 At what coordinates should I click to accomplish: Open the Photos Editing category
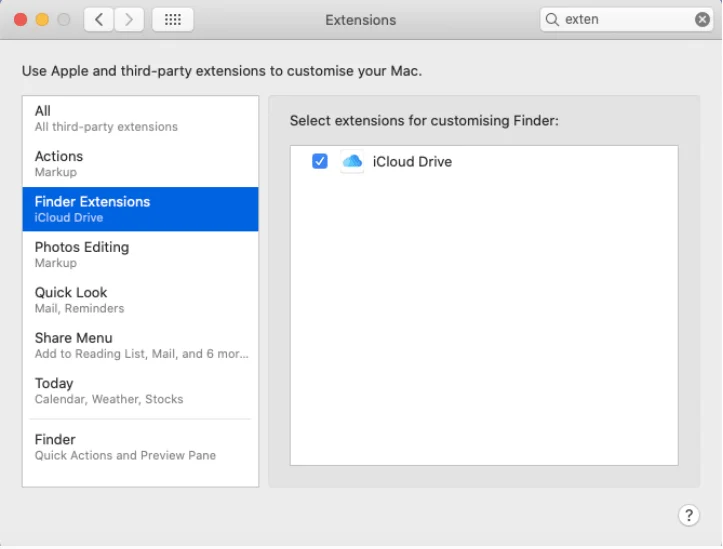[140, 254]
